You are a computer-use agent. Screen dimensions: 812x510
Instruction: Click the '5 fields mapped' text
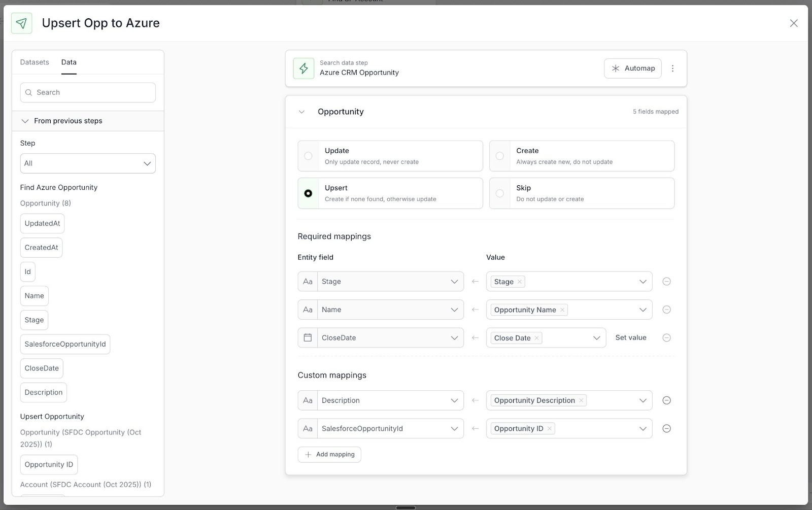pyautogui.click(x=655, y=112)
